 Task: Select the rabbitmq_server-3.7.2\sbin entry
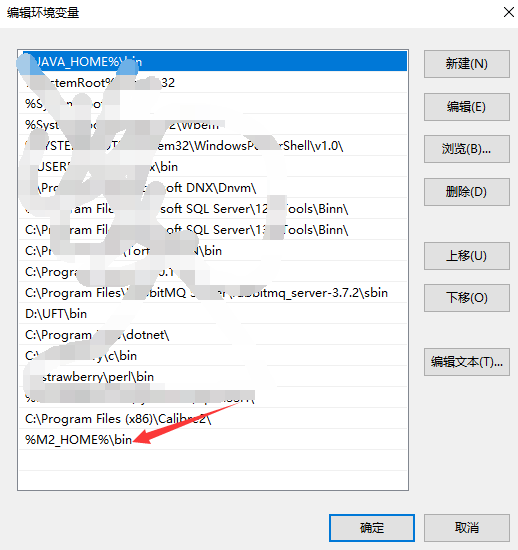click(213, 293)
